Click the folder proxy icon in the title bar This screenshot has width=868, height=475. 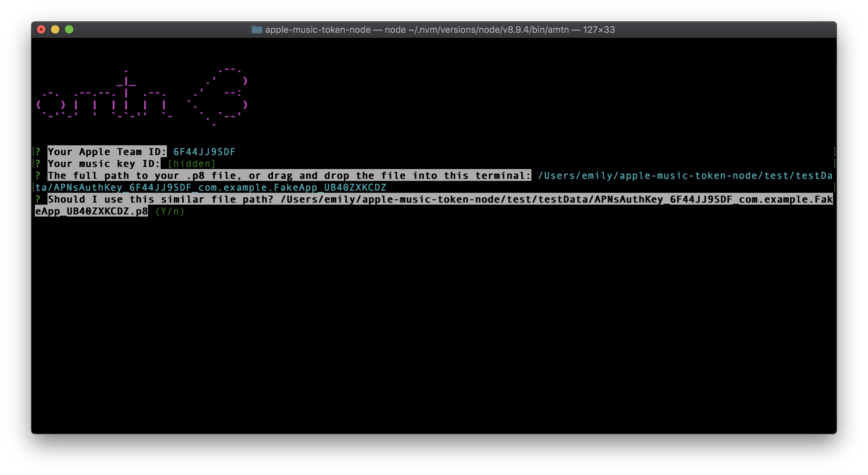click(257, 30)
